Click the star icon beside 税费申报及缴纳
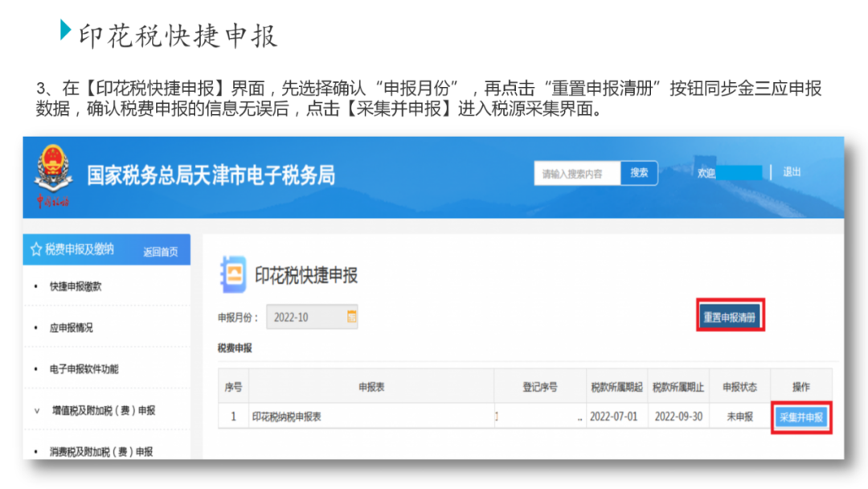This screenshot has height=489, width=868. 36,250
